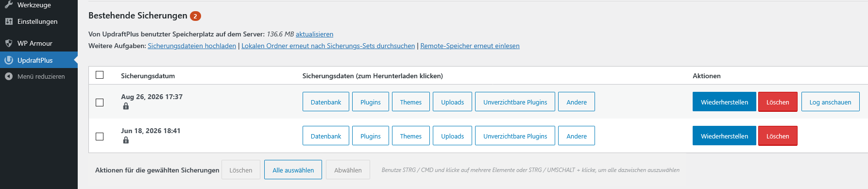Image resolution: width=868 pixels, height=189 pixels.
Task: Download Plugins from Aug 26 backup
Action: point(371,102)
